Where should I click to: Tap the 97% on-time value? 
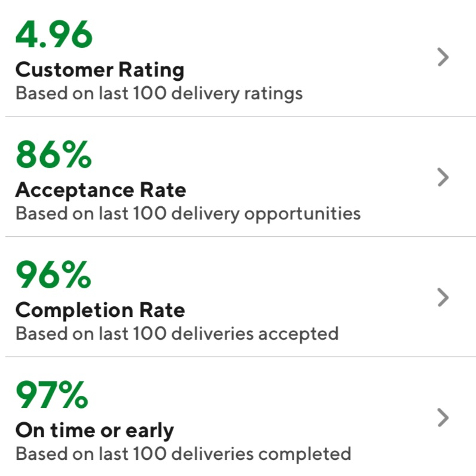(x=52, y=395)
